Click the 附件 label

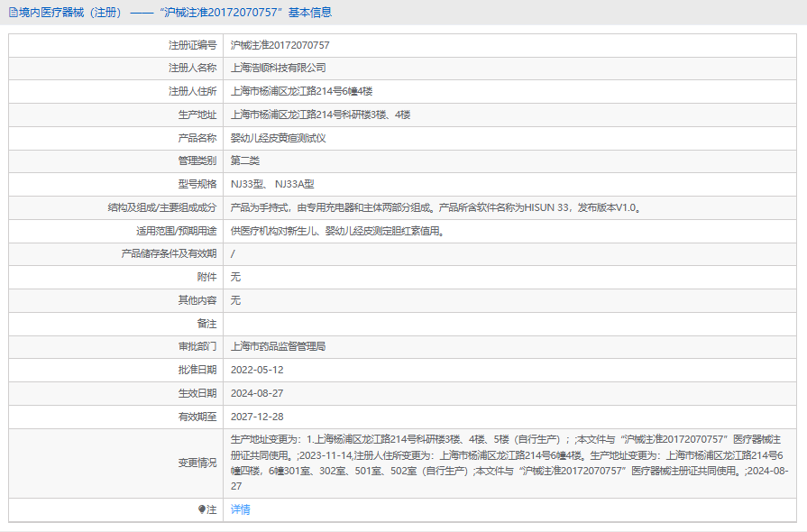coord(206,277)
